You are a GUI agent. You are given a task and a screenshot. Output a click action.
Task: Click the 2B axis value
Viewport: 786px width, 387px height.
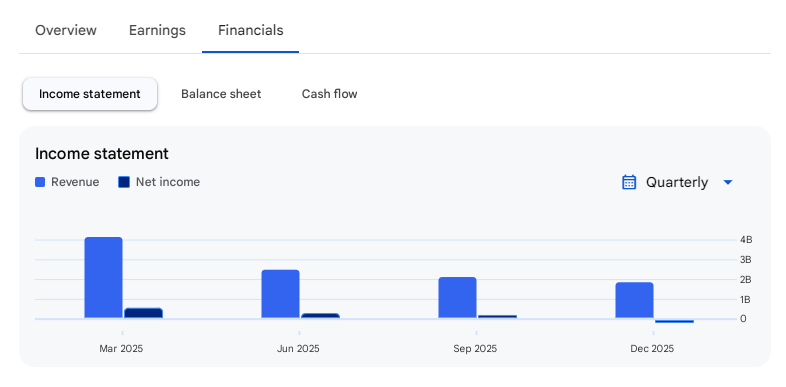click(746, 280)
